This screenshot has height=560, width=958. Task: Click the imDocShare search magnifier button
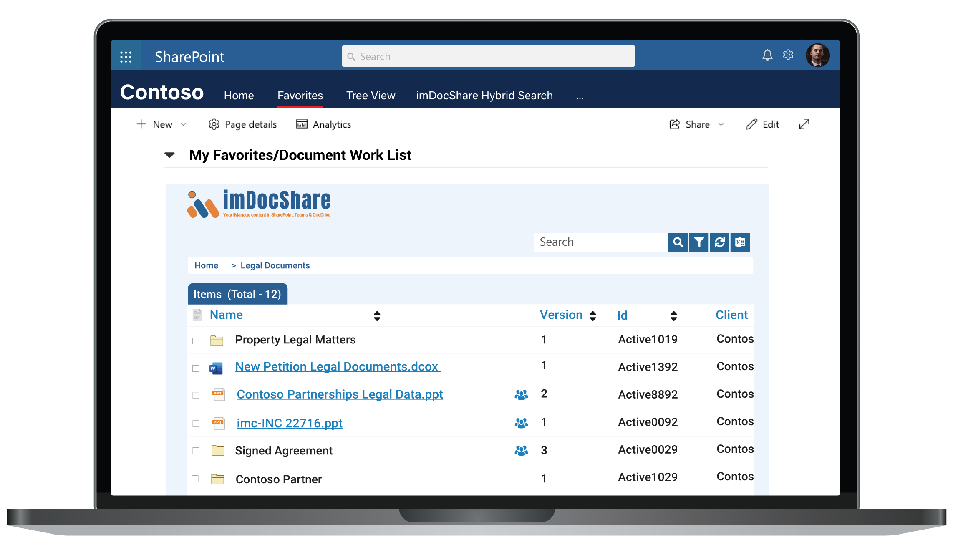tap(678, 242)
